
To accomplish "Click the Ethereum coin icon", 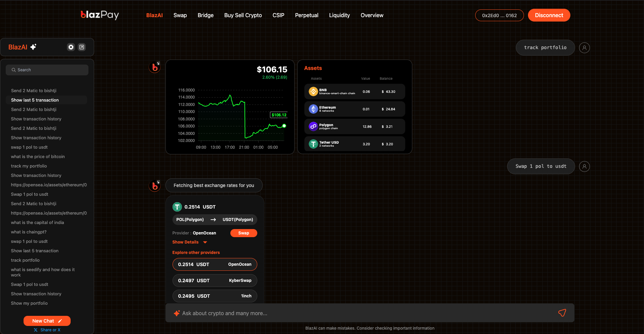I will (313, 109).
